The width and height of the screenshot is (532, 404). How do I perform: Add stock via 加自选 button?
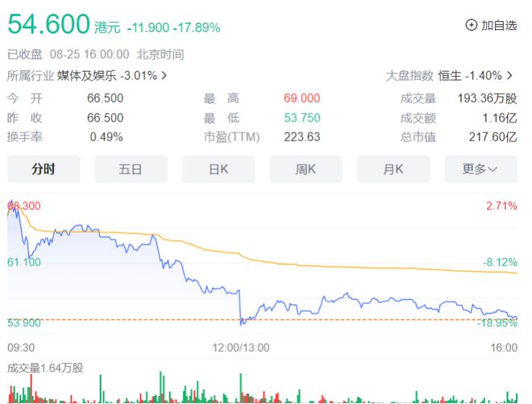tap(498, 25)
